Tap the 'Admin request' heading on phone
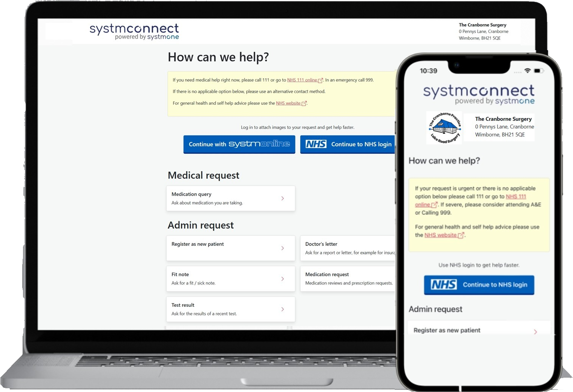Viewport: 573px width, 392px height. (x=435, y=309)
